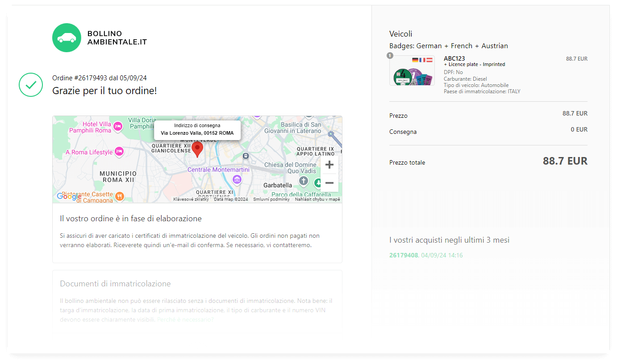Click the ABC123 licence plate item title

[453, 58]
